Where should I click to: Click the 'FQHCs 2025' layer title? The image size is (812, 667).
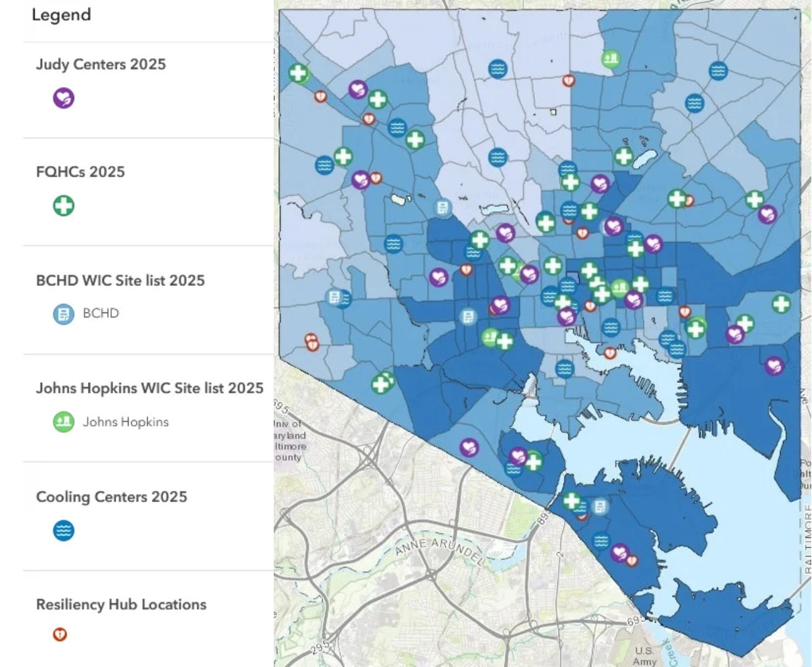pos(80,172)
